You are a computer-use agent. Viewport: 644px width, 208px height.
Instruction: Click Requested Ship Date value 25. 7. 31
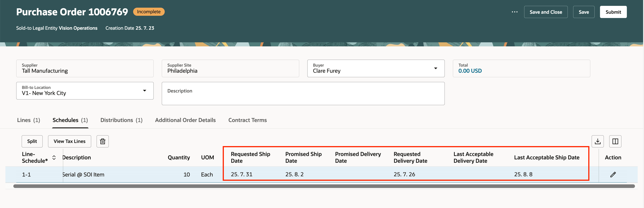coord(241,174)
